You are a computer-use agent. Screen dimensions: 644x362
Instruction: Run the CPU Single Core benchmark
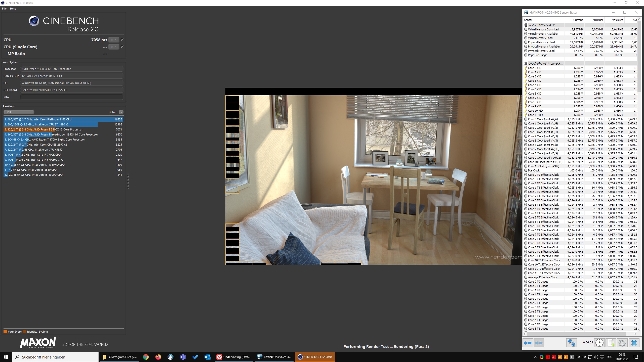pyautogui.click(x=114, y=47)
